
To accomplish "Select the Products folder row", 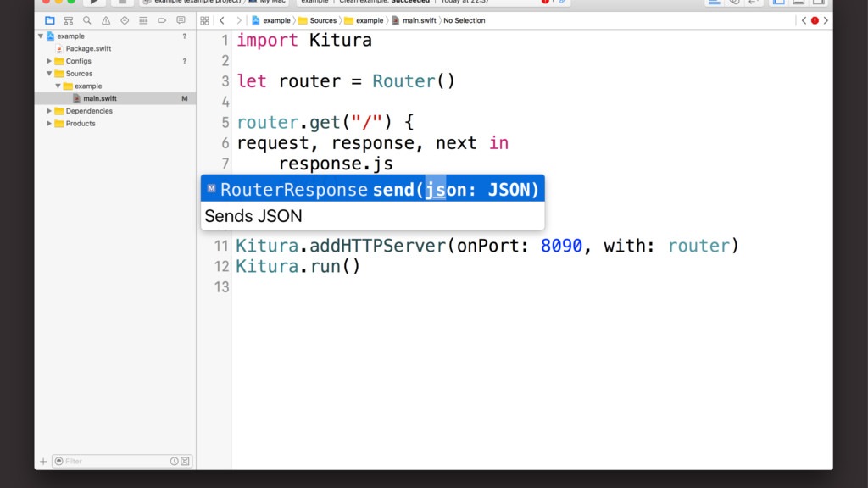I will pos(115,124).
